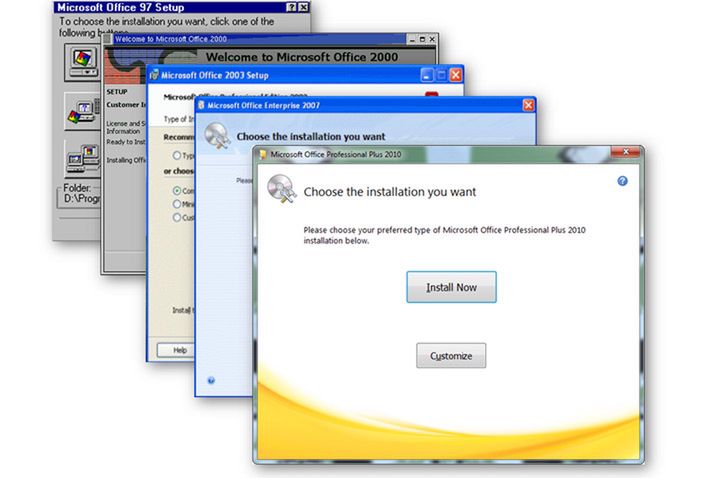
Task: Close the Office 2000 welcome window
Action: [432, 39]
